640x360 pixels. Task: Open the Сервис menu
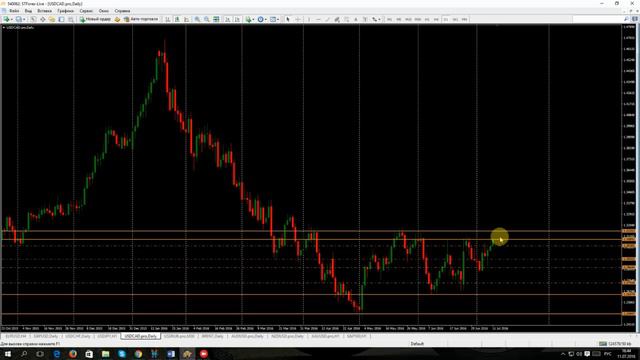(x=86, y=11)
